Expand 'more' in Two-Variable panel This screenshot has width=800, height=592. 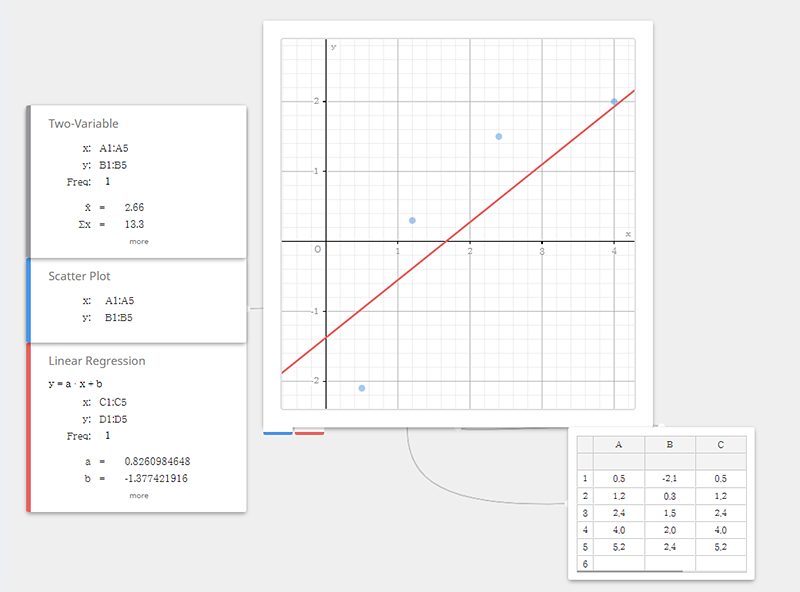(139, 241)
